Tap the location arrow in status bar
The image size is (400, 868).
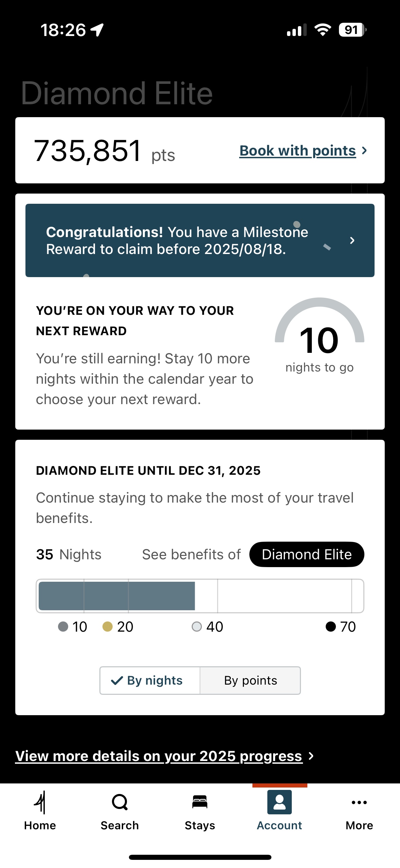(97, 30)
